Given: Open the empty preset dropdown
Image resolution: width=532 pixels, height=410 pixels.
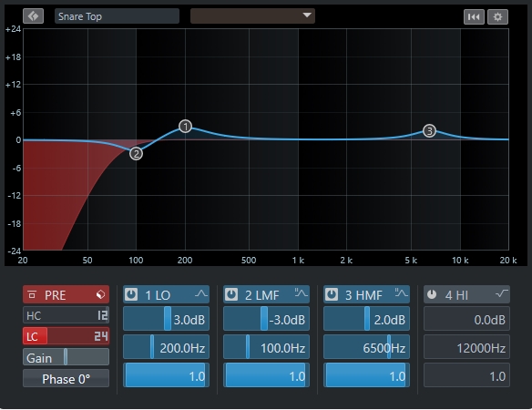Looking at the screenshot, I should [252, 16].
